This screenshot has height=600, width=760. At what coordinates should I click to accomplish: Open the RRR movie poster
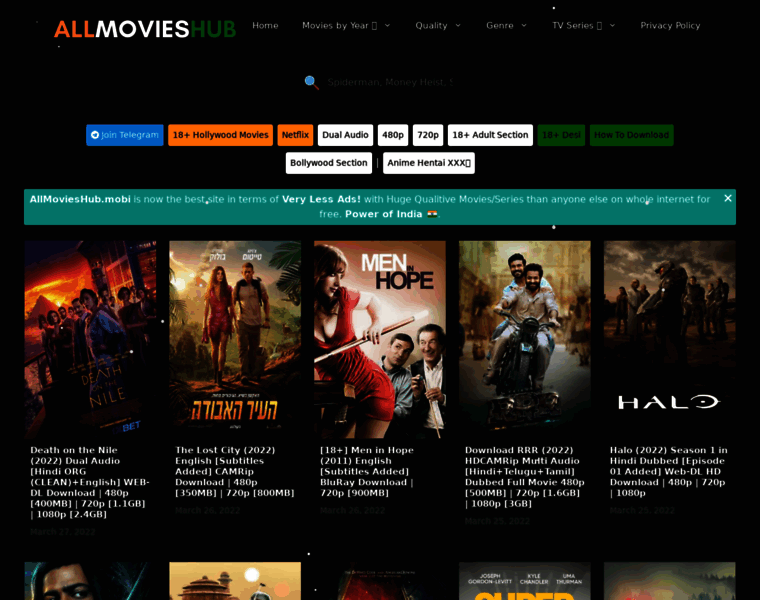[x=525, y=340]
